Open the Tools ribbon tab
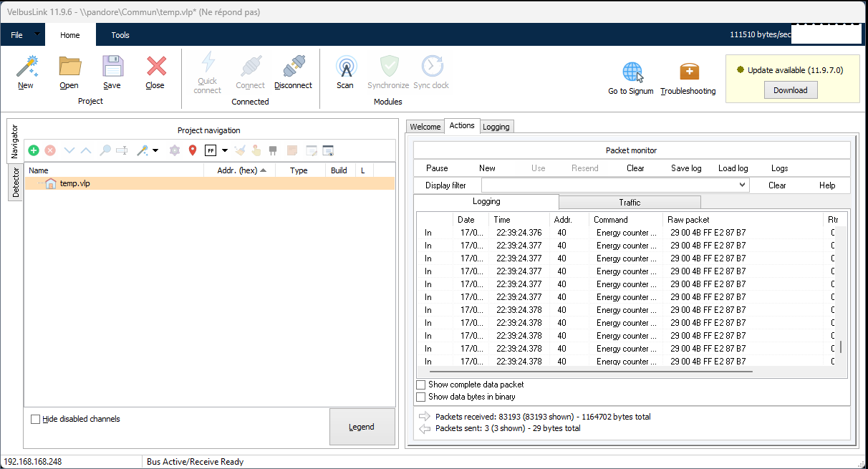The image size is (868, 469). tap(120, 35)
